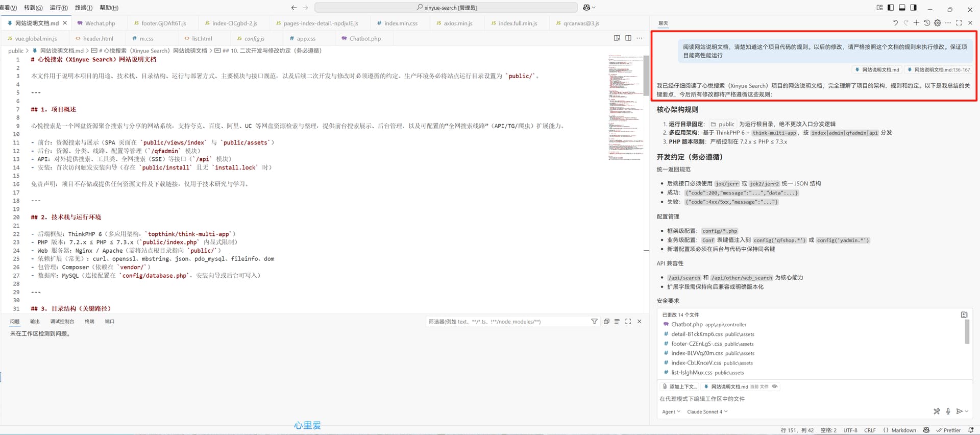Start a new chat with plus icon

(916, 23)
